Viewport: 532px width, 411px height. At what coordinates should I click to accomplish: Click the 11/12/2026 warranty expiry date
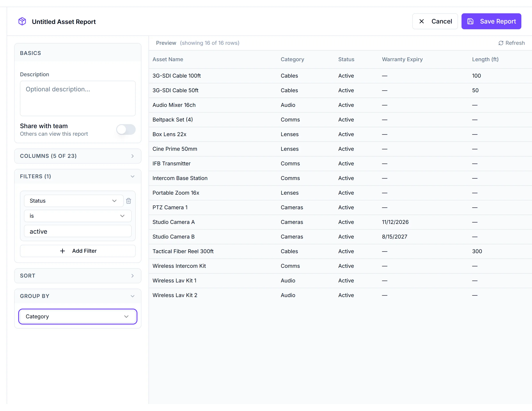[x=395, y=222]
